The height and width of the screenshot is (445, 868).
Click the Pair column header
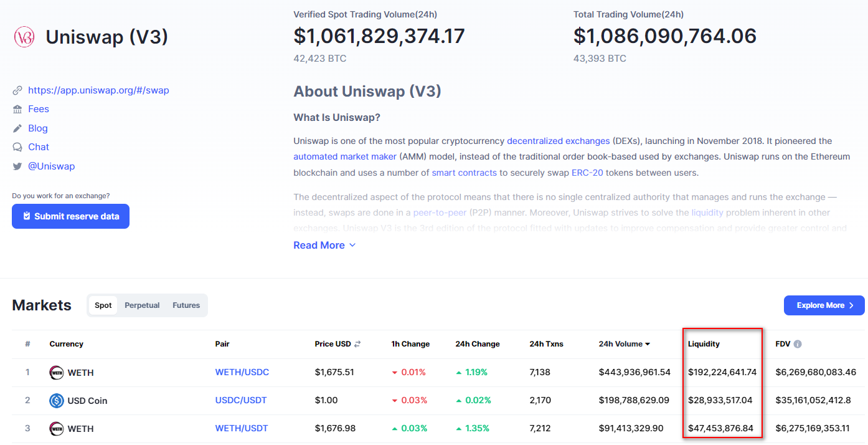tap(222, 344)
